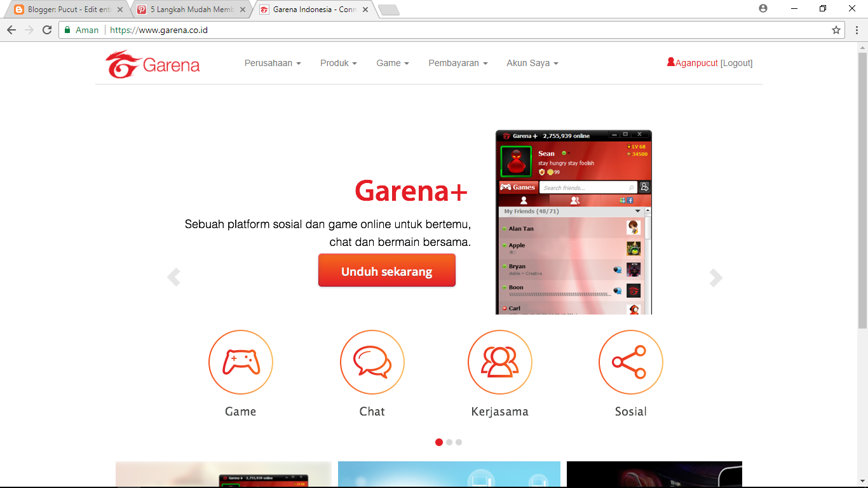Click the left bottom thumbnail card
This screenshot has width=868, height=488.
(x=224, y=474)
